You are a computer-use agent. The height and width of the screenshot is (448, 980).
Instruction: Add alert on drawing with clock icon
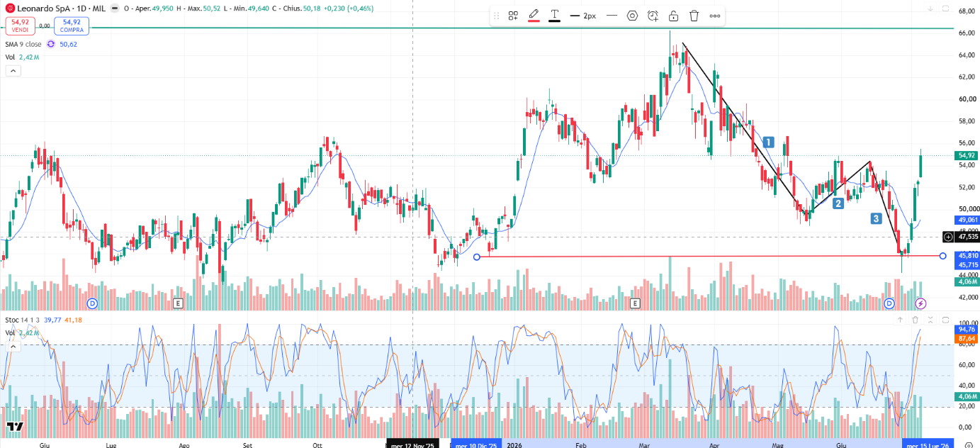tap(653, 16)
